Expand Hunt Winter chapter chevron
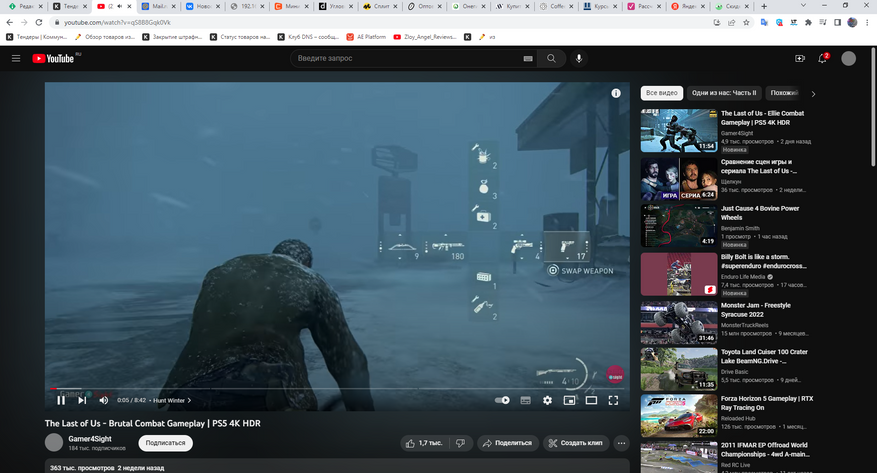 pos(189,400)
